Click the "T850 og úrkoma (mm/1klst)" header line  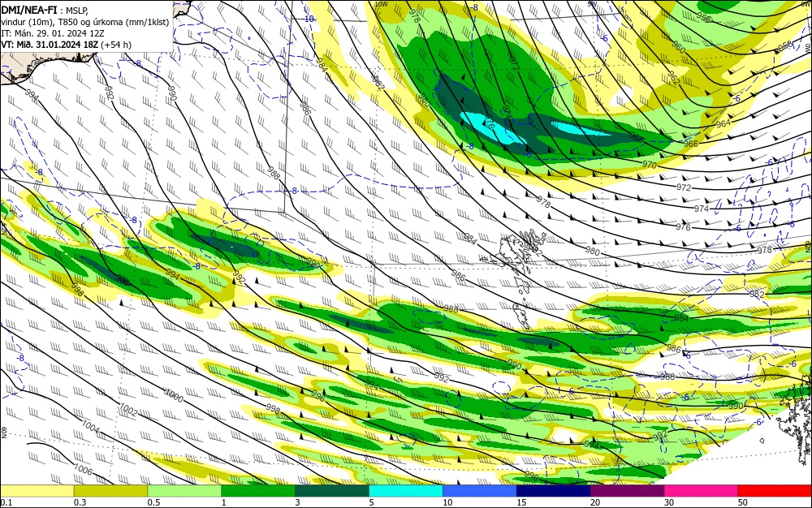84,22
